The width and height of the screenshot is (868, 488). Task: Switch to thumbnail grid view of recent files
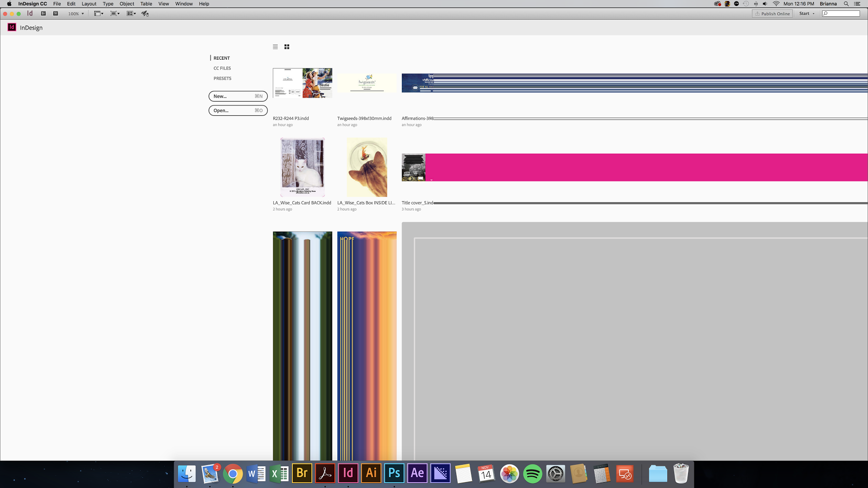[286, 46]
